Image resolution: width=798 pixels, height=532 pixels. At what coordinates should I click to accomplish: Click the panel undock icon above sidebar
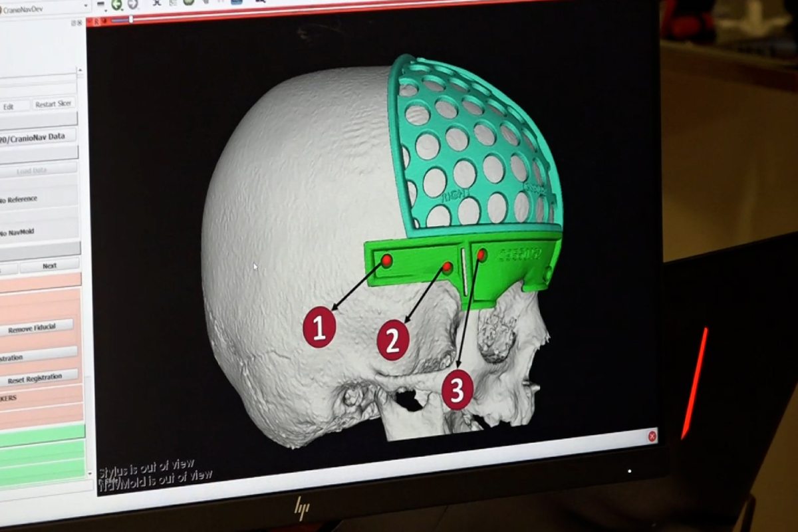coord(72,23)
